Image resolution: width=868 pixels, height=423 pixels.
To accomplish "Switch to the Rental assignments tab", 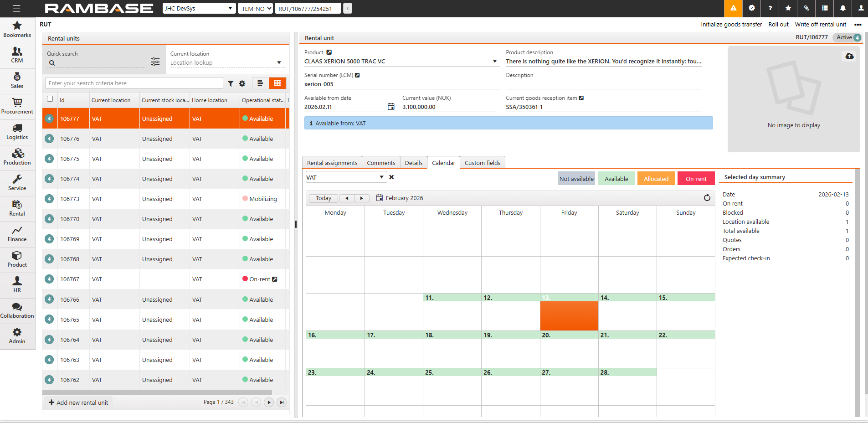I will pos(332,163).
